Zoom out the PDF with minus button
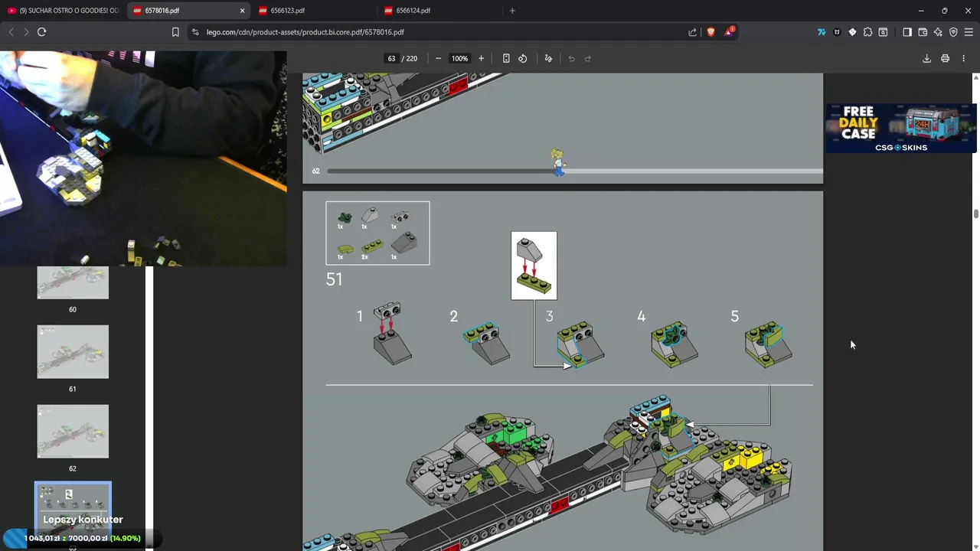The image size is (980, 551). coord(438,58)
